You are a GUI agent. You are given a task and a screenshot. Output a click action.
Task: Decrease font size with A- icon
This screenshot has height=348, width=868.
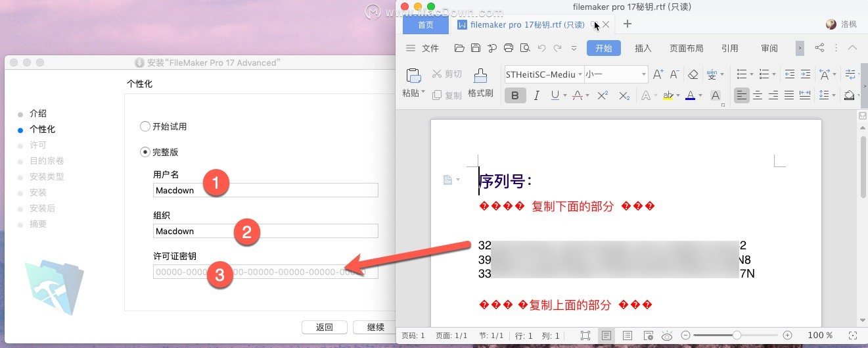(675, 74)
